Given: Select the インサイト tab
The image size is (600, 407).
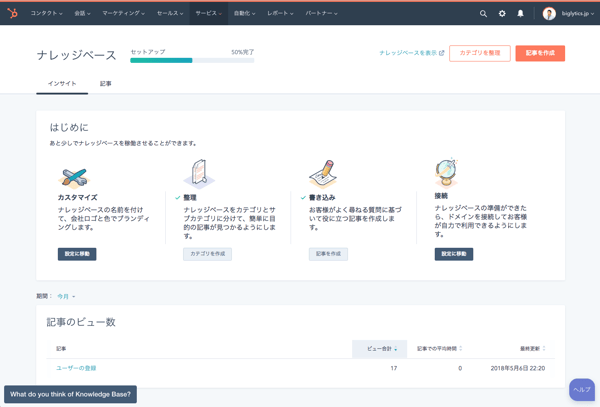Looking at the screenshot, I should point(62,84).
